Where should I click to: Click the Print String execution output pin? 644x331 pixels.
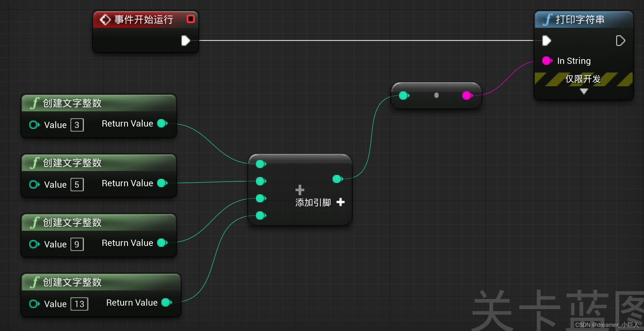click(620, 41)
